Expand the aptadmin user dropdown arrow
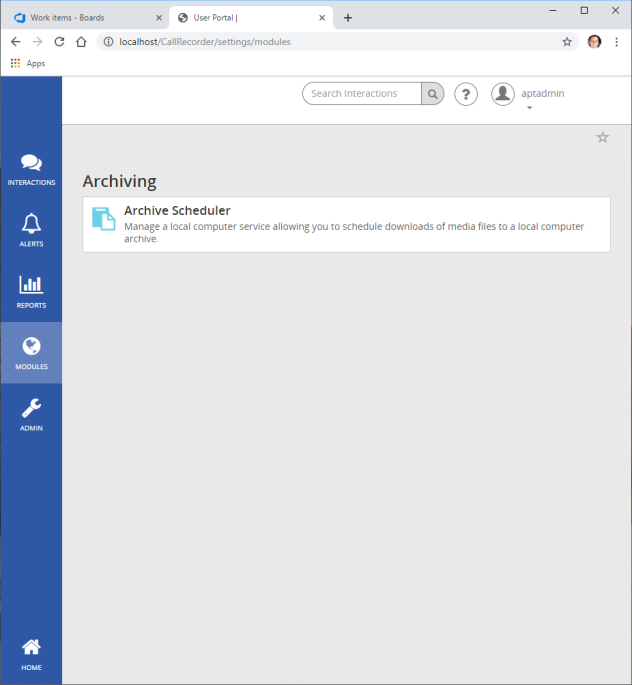 529,107
